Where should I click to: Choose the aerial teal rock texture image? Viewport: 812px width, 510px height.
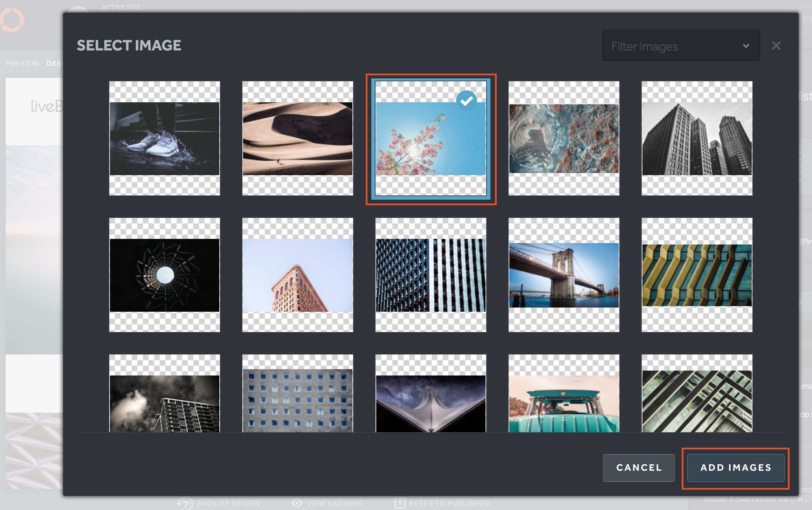pyautogui.click(x=564, y=138)
